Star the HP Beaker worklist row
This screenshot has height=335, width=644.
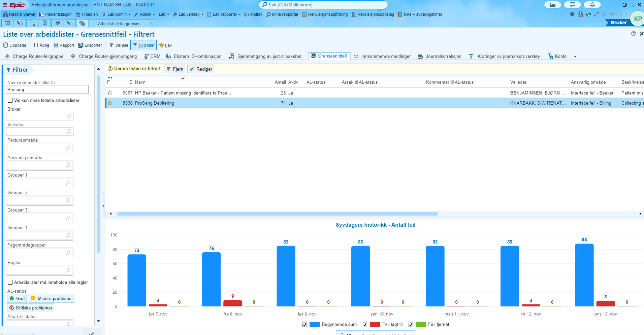[x=110, y=93]
